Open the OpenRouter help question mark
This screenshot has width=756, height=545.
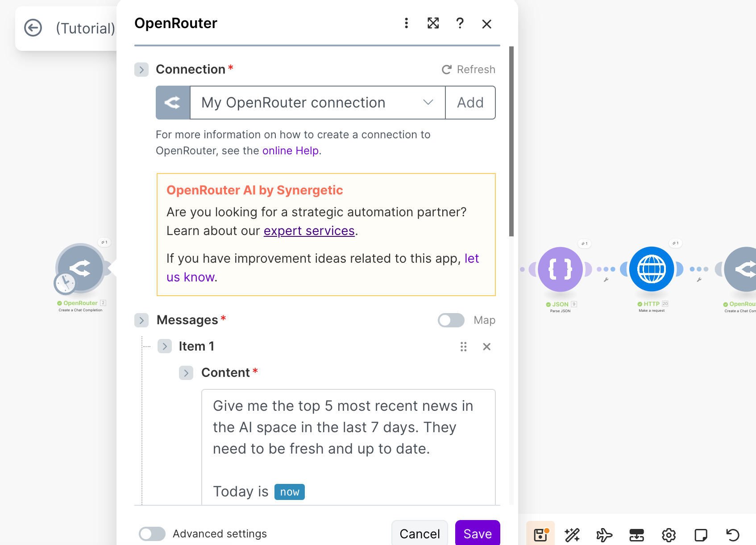tap(460, 24)
